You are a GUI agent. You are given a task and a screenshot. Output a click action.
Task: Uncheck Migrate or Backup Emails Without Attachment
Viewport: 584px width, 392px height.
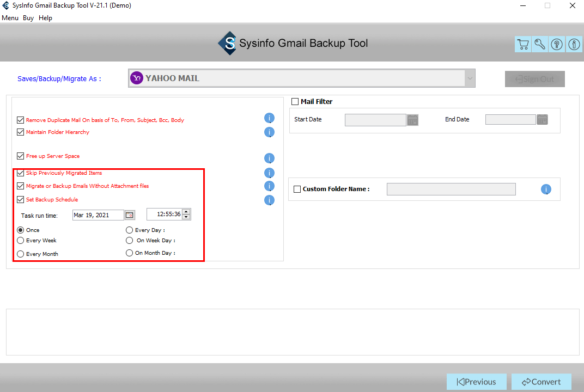pyautogui.click(x=21, y=186)
